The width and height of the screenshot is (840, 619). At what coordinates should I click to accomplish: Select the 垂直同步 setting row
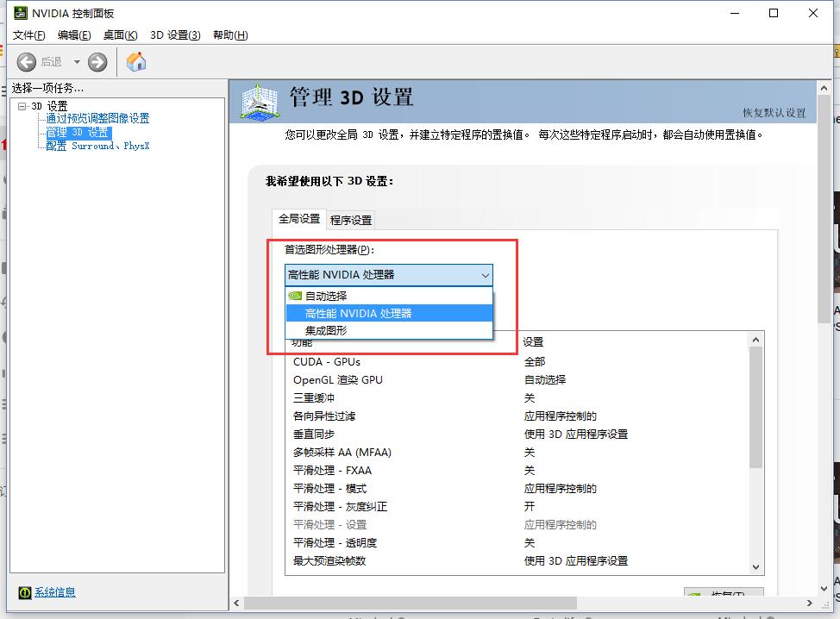click(x=314, y=435)
